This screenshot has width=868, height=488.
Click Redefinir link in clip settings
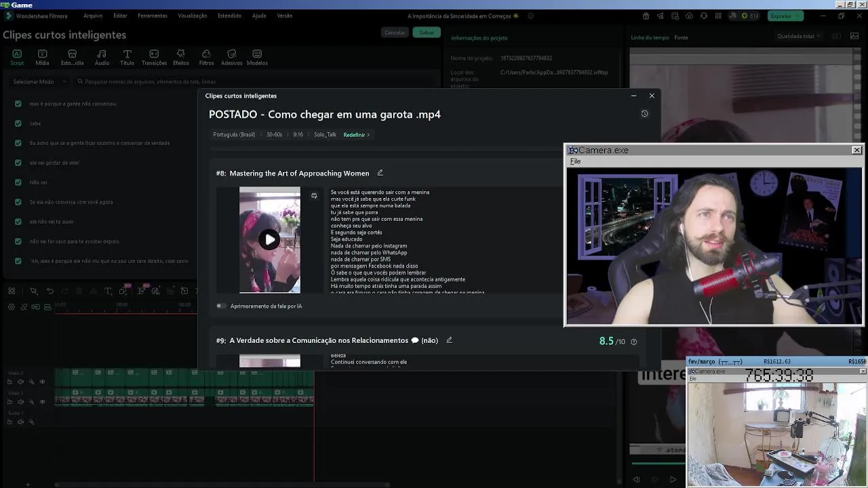point(356,135)
